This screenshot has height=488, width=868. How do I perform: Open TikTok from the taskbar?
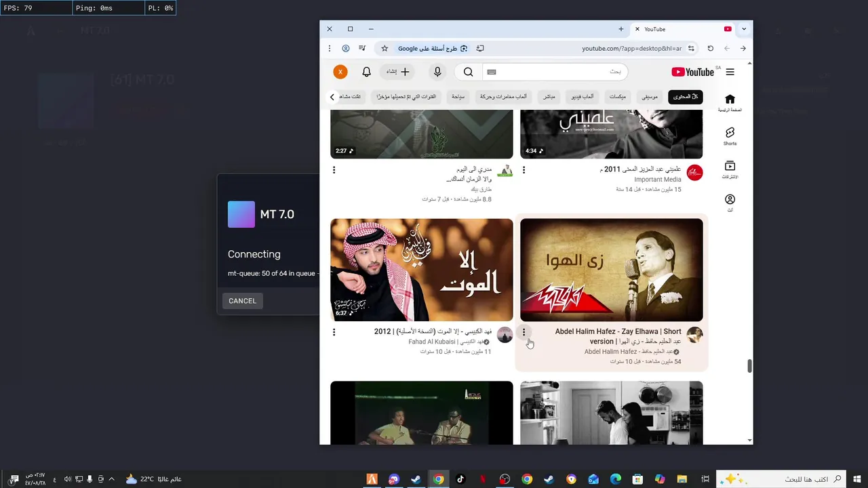pyautogui.click(x=460, y=479)
